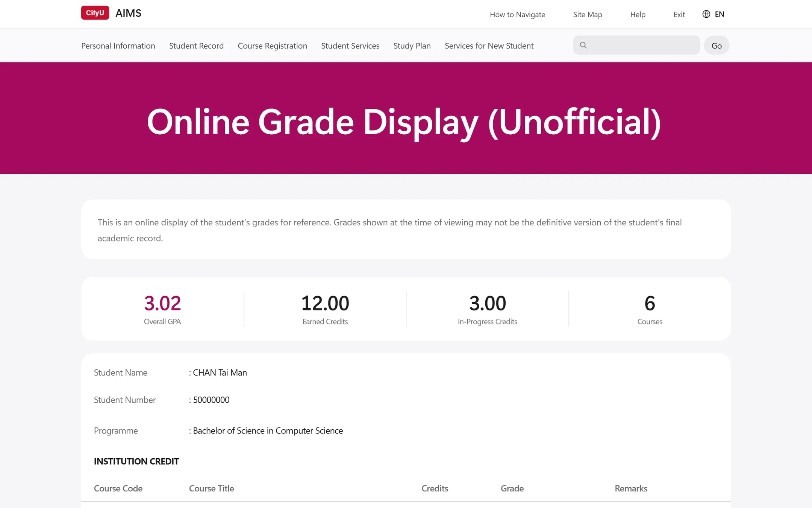
Task: Click the 12.00 Earned Credits value
Action: [325, 303]
